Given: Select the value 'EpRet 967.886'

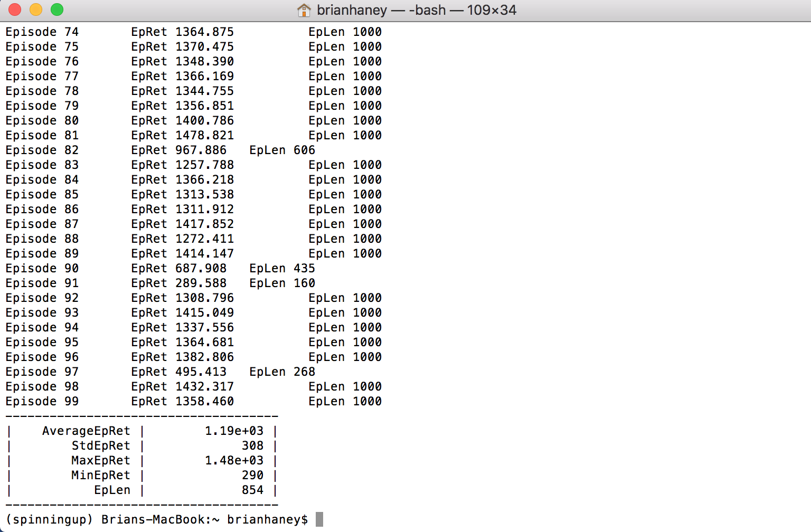Looking at the screenshot, I should 179,150.
